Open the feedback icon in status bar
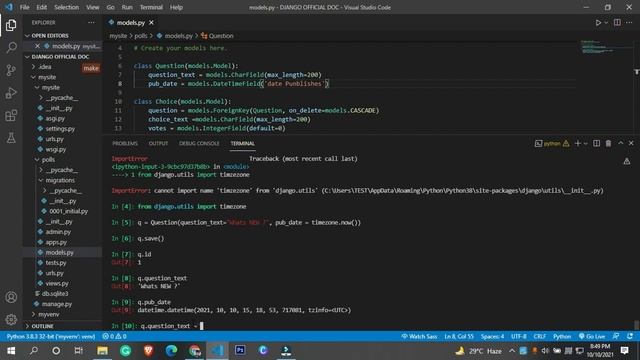Viewport: 640px width, 360px height. click(616, 336)
